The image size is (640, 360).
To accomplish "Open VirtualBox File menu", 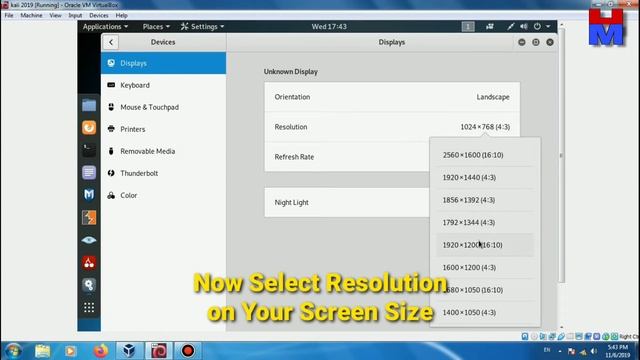I will coord(9,16).
